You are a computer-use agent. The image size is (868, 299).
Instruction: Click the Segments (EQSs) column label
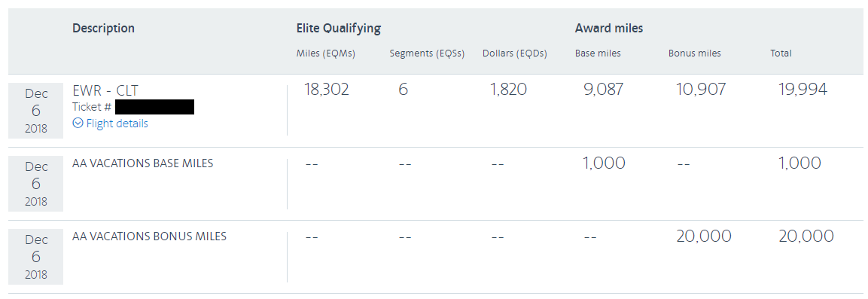click(427, 53)
